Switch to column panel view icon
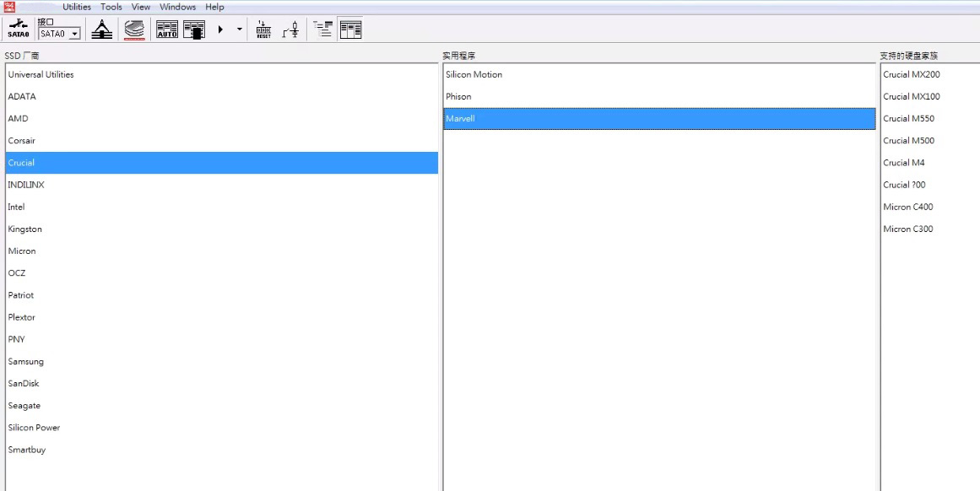The height and width of the screenshot is (491, 980). [x=350, y=30]
